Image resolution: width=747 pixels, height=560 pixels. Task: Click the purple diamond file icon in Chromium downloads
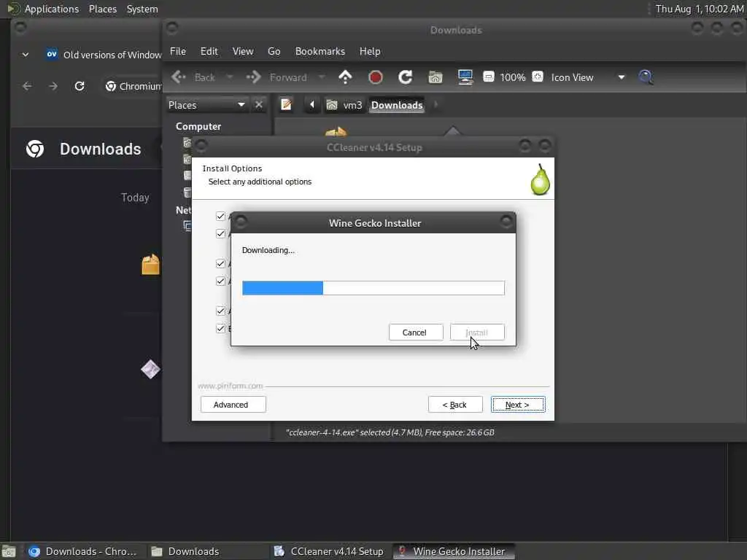[x=150, y=369]
